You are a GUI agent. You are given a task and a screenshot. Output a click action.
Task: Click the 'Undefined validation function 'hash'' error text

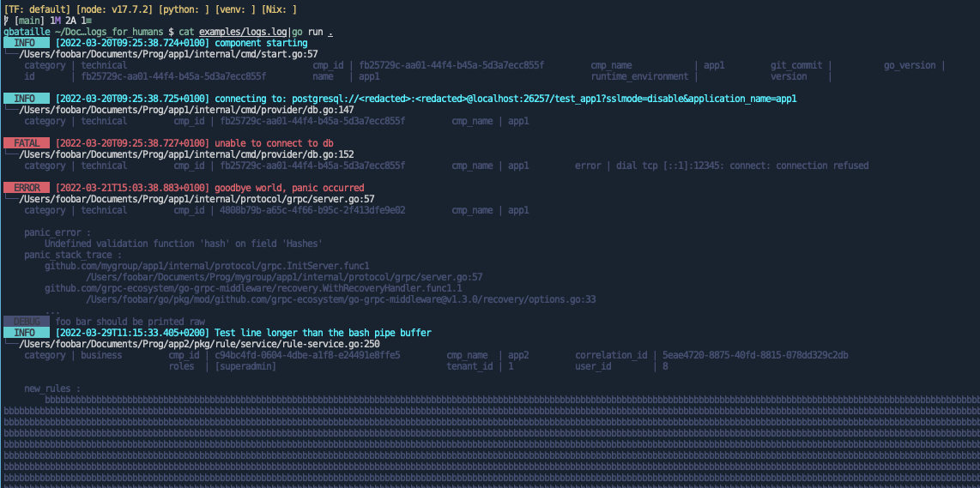pos(184,243)
